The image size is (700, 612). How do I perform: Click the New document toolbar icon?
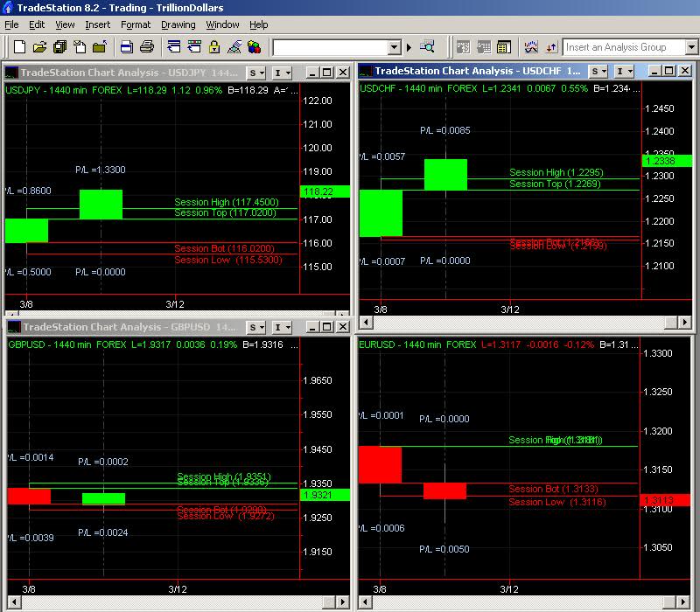[17, 47]
